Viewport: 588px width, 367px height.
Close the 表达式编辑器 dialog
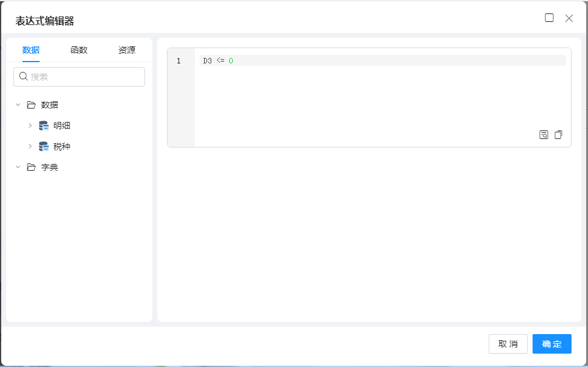[569, 18]
